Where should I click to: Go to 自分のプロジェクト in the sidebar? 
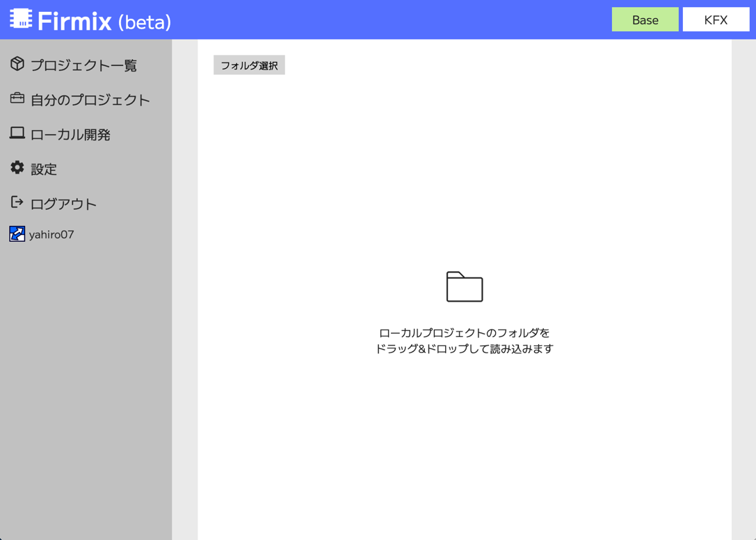coord(90,100)
